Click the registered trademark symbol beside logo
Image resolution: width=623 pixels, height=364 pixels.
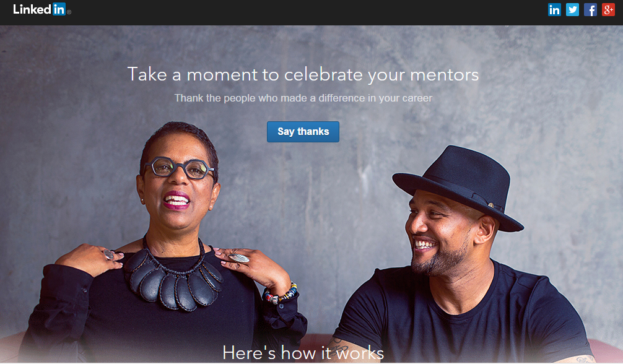[69, 12]
